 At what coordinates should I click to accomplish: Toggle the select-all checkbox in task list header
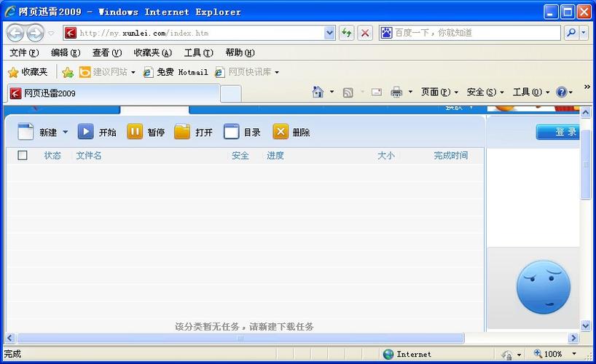(x=23, y=155)
